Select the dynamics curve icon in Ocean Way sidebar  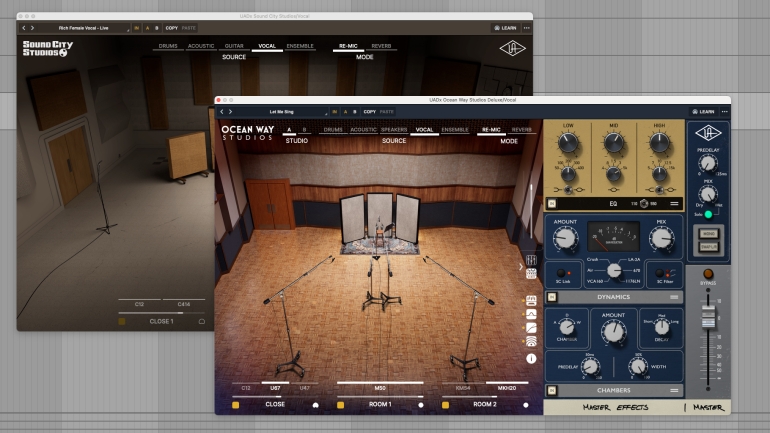tap(531, 328)
